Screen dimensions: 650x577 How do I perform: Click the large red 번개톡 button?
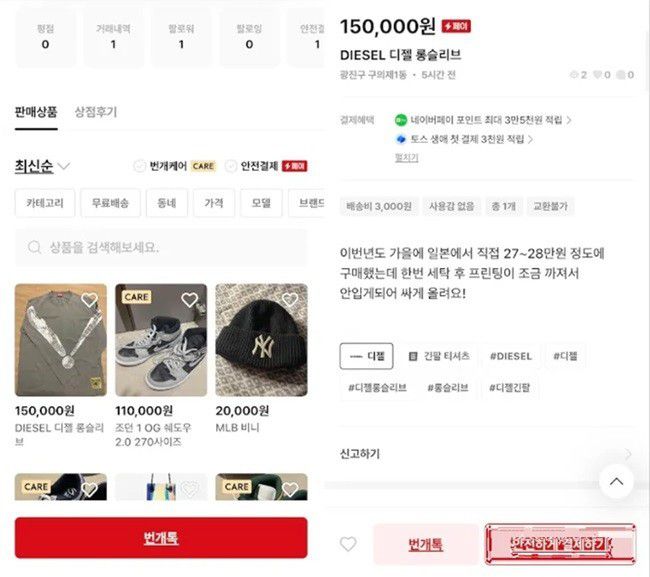(x=161, y=538)
